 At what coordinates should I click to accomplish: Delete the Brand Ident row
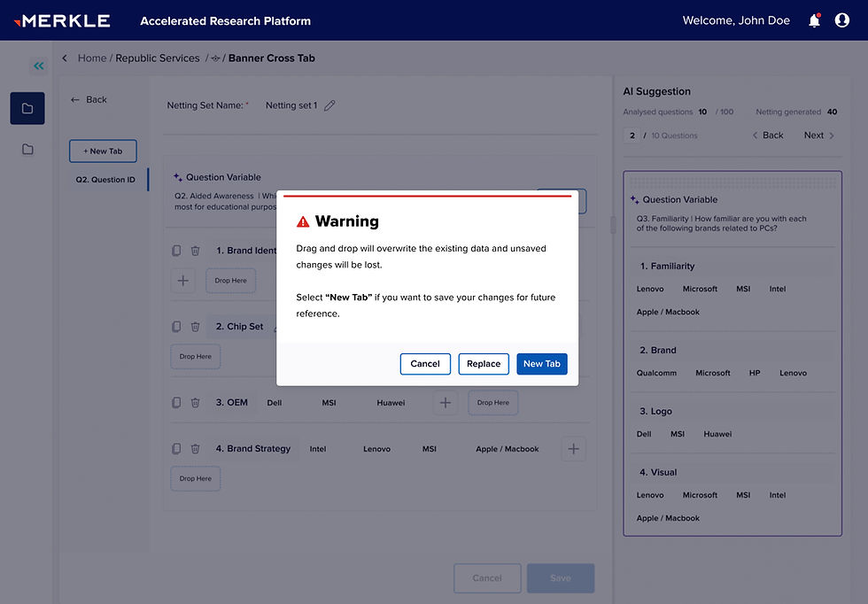(196, 251)
